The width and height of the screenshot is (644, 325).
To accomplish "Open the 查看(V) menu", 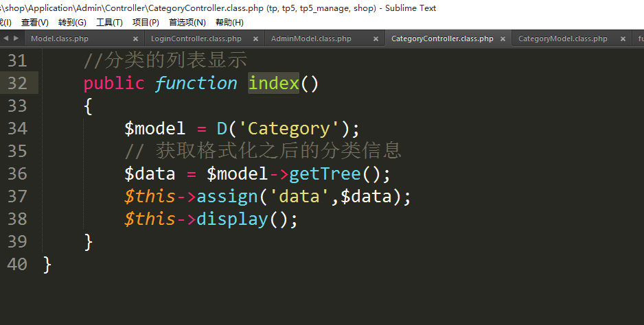I will tap(34, 22).
